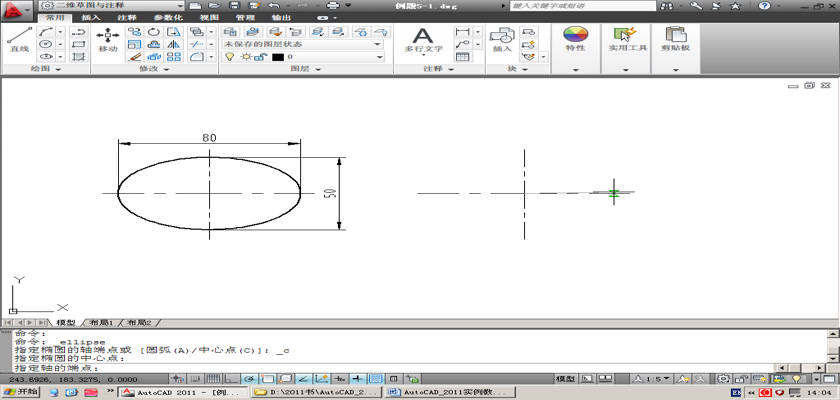Click the Insert block (插入) button
The height and width of the screenshot is (400, 840).
tap(502, 41)
